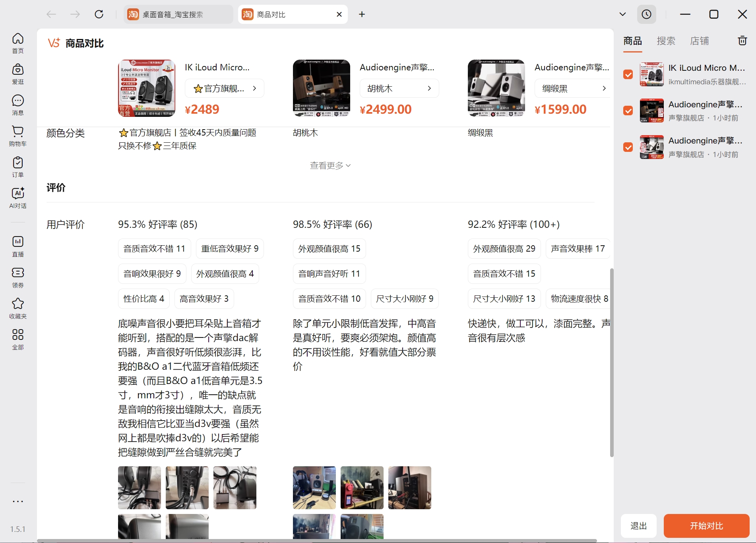Image resolution: width=756 pixels, height=543 pixels.
Task: Click the 退出 exit button
Action: tap(639, 526)
